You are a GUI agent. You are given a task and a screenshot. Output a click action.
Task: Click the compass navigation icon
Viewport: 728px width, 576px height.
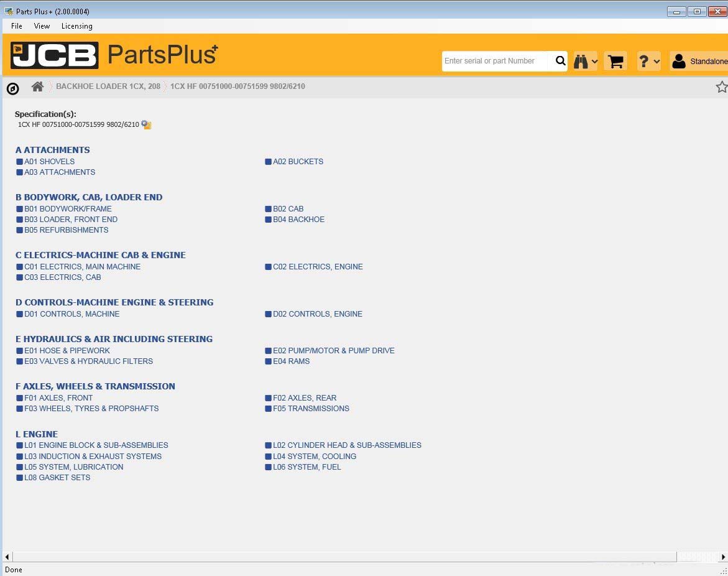coord(13,88)
